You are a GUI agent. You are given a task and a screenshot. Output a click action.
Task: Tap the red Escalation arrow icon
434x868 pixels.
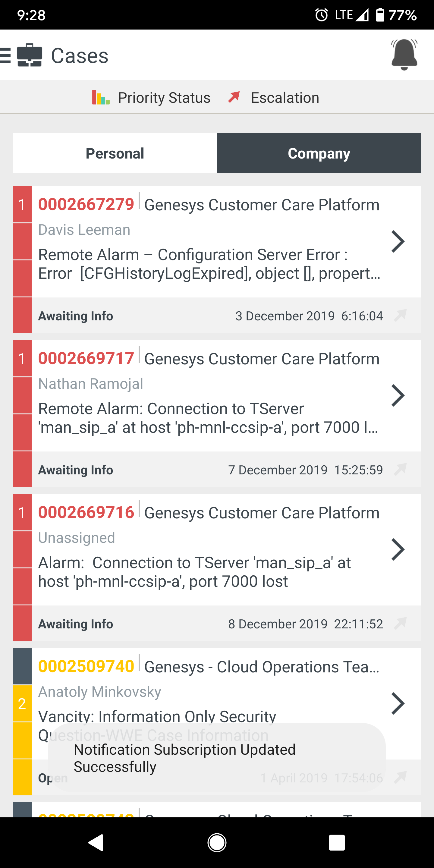(234, 97)
